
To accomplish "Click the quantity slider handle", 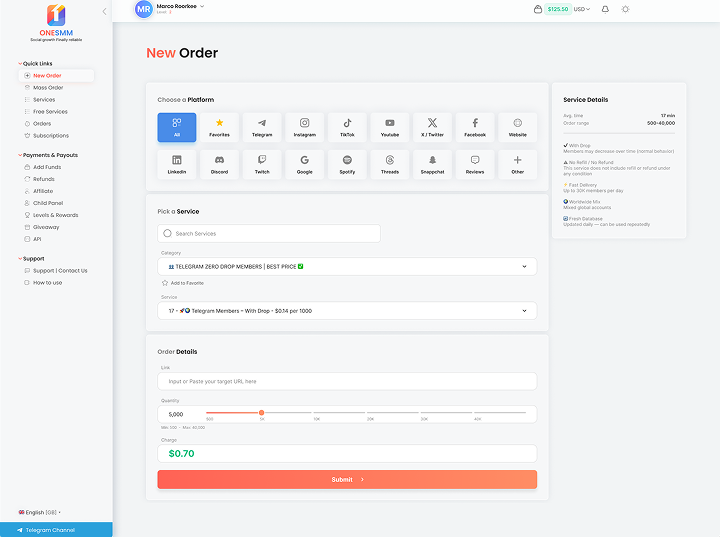I will coord(261,413).
